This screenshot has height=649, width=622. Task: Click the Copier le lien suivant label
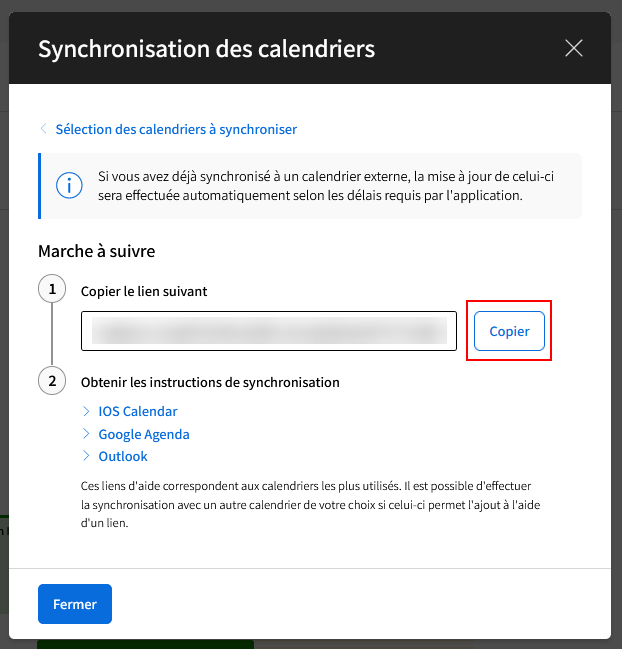coord(144,291)
